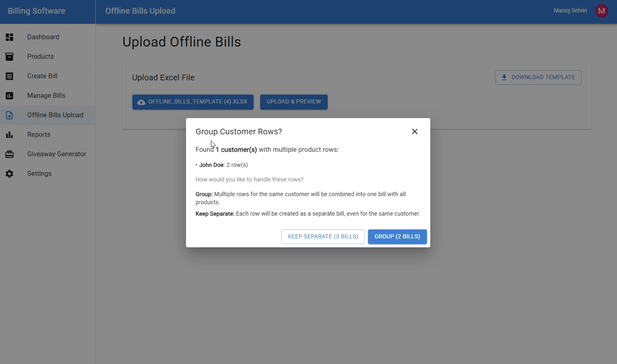617x364 pixels.
Task: Select the Giveaway Generator gift icon
Action: tap(9, 154)
